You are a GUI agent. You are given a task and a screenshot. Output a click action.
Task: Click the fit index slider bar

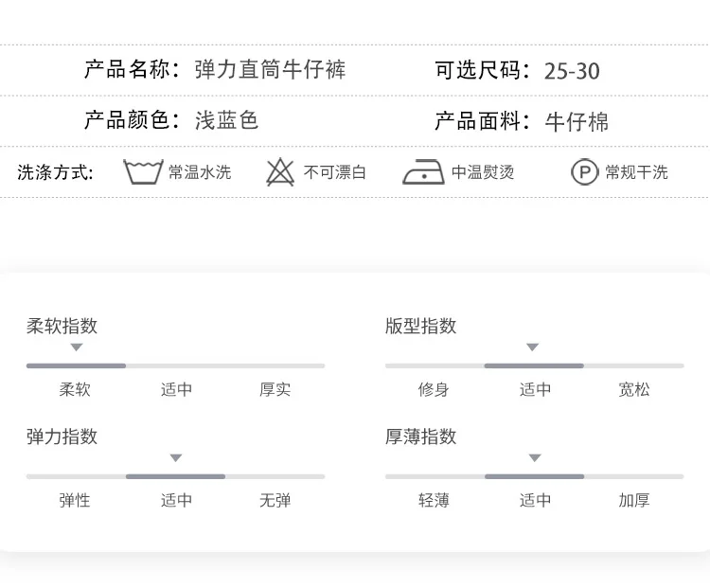point(534,365)
